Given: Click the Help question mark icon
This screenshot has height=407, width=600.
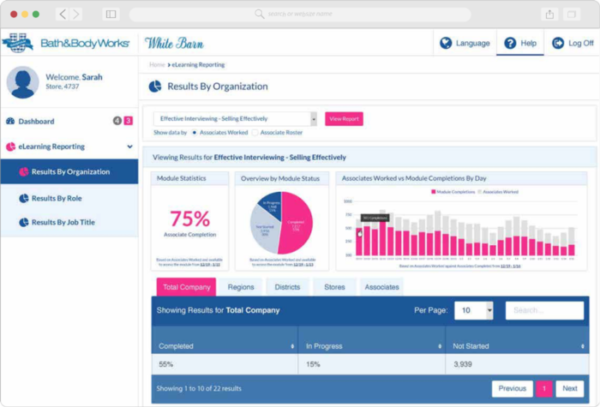Looking at the screenshot, I should click(x=510, y=43).
